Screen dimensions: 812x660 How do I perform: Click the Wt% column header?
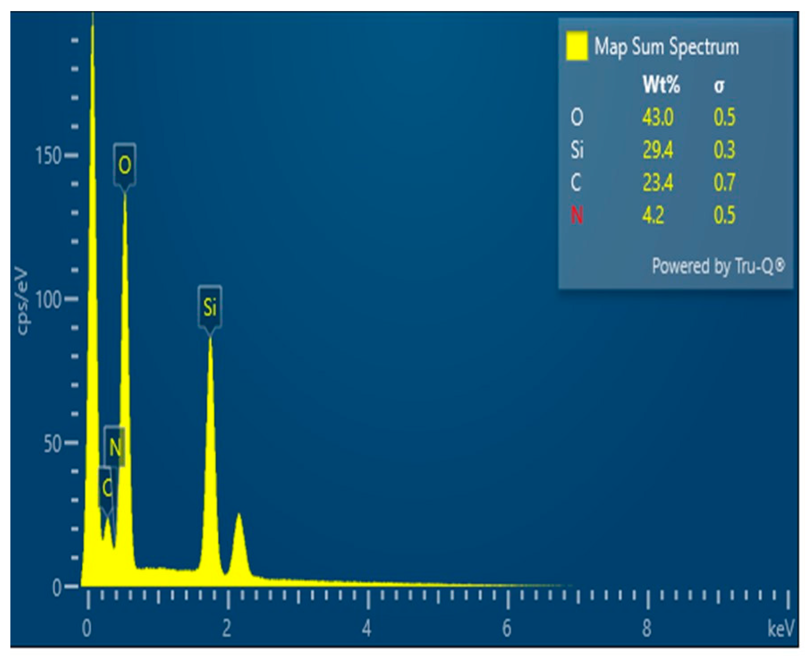coord(661,85)
